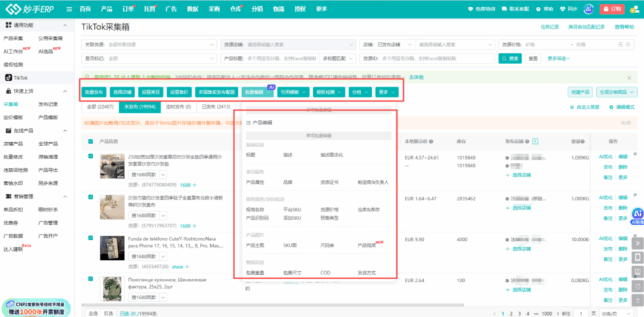Select 仓库&库存 in the batch edit menu
The height and width of the screenshot is (317, 644).
pos(369,209)
